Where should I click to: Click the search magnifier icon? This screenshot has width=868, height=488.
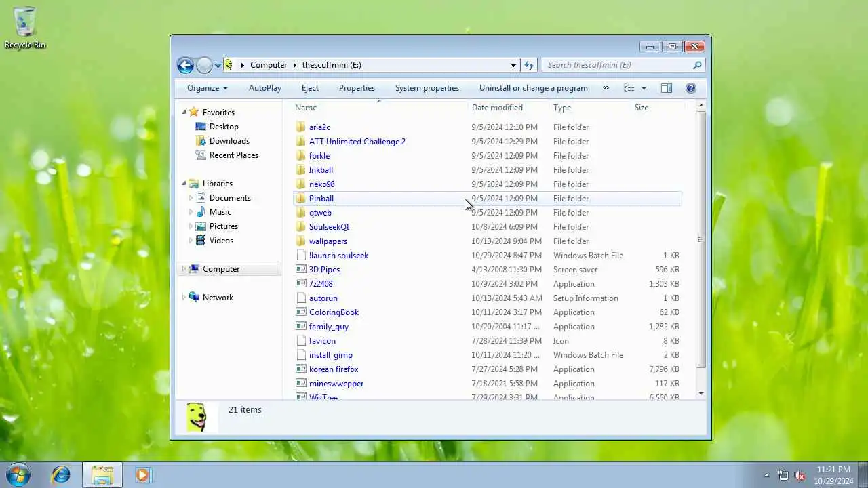pos(696,65)
